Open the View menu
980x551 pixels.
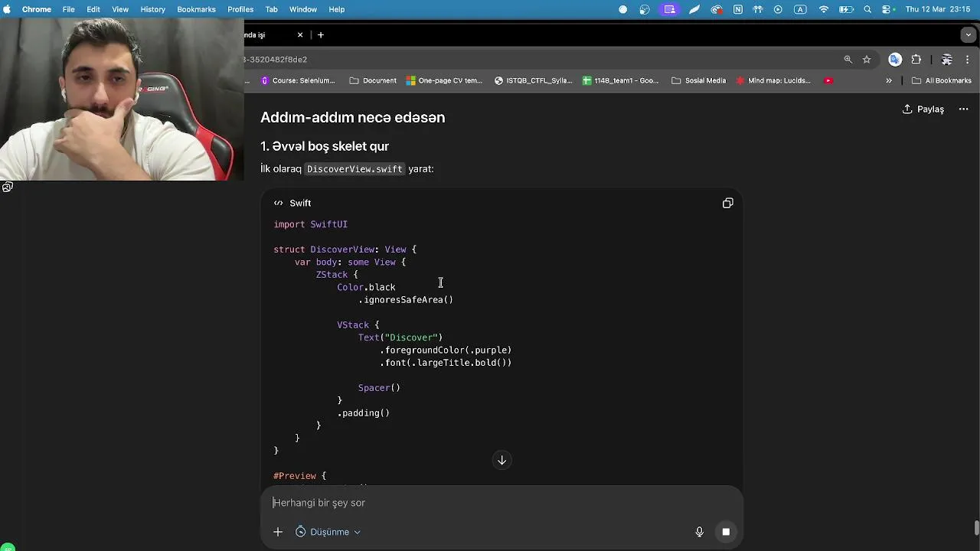pos(120,9)
